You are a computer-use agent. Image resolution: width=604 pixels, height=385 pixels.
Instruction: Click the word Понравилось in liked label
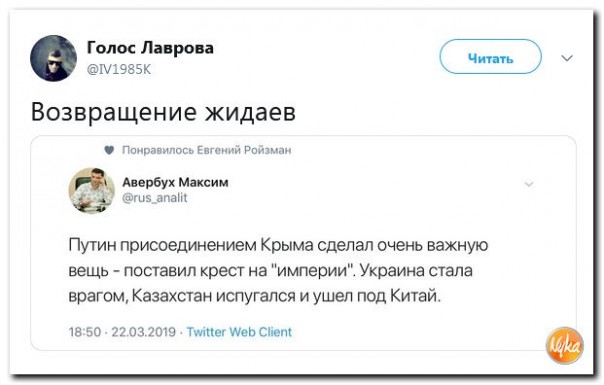point(158,150)
